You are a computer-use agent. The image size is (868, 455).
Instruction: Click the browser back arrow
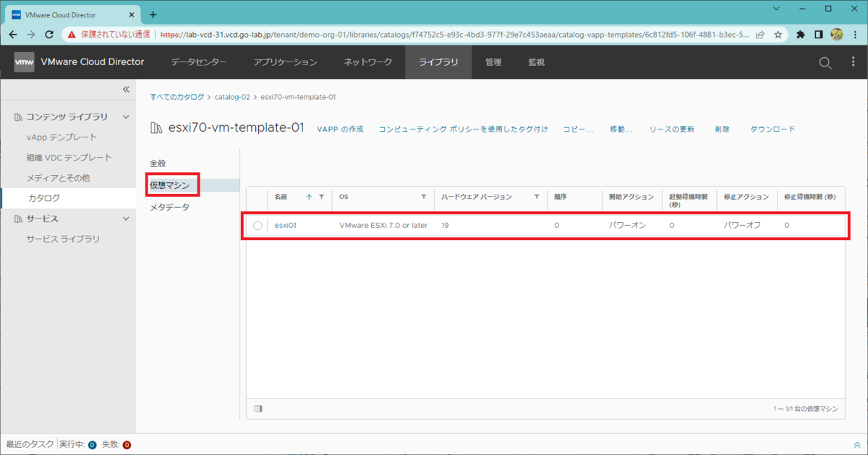click(13, 34)
